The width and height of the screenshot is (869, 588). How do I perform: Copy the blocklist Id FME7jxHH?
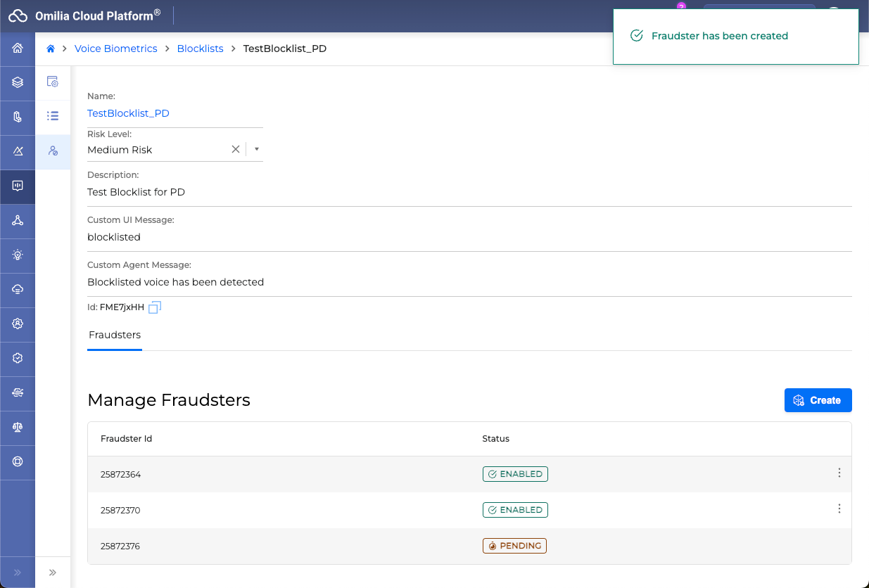[155, 307]
